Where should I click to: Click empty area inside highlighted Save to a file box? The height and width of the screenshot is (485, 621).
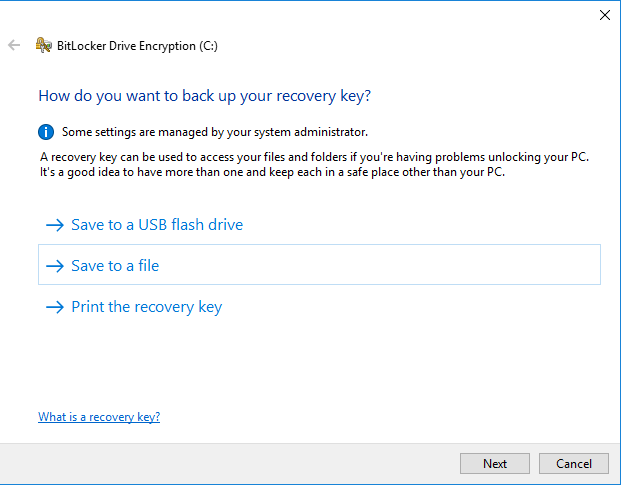(376, 264)
